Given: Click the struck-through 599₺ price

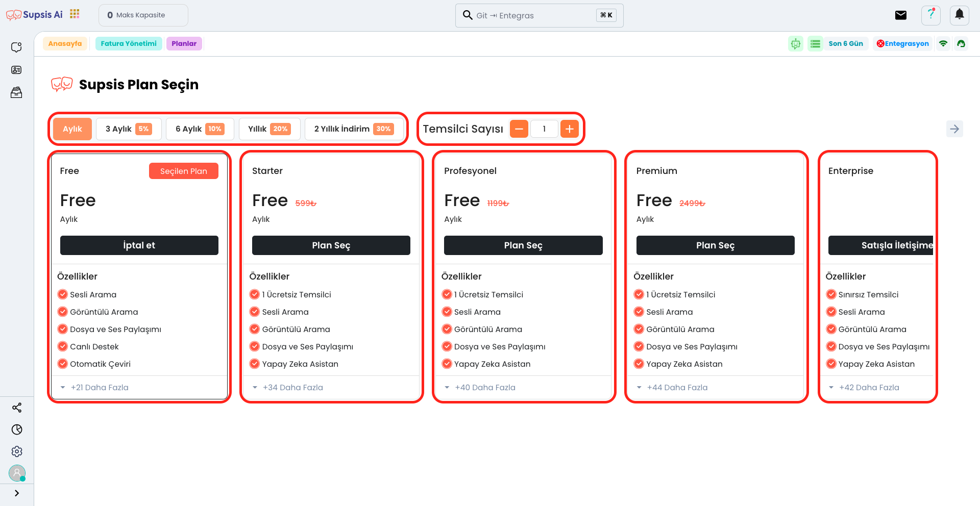Looking at the screenshot, I should click(306, 203).
